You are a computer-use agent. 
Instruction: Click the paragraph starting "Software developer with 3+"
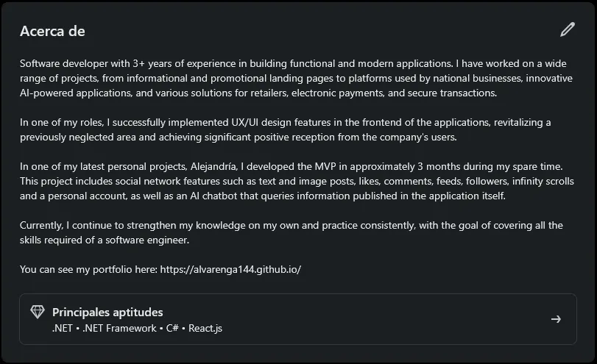coord(296,78)
